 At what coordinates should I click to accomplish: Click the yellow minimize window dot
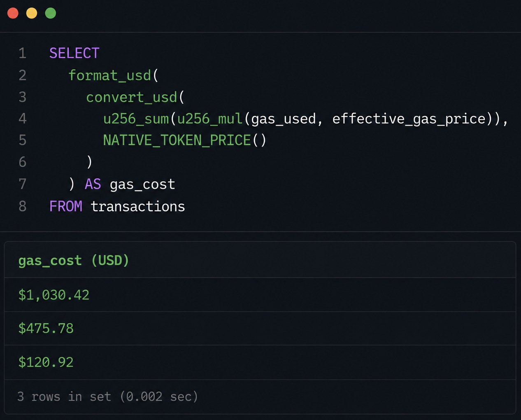point(32,13)
